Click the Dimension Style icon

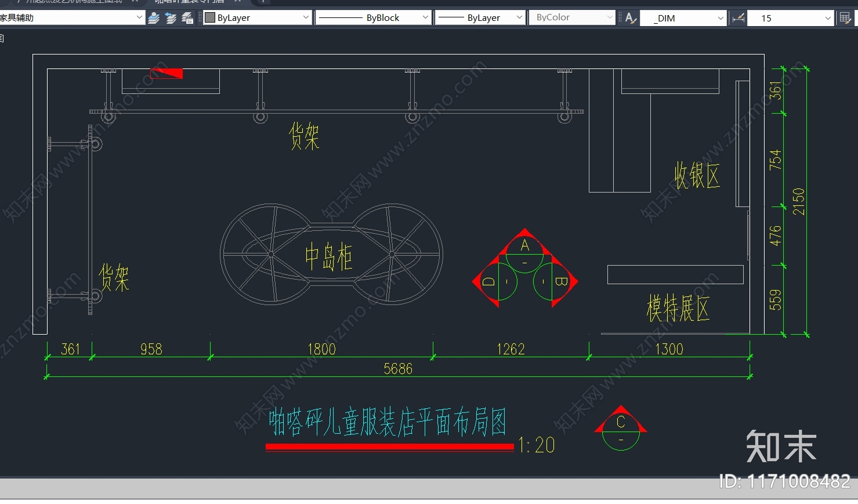pos(738,19)
